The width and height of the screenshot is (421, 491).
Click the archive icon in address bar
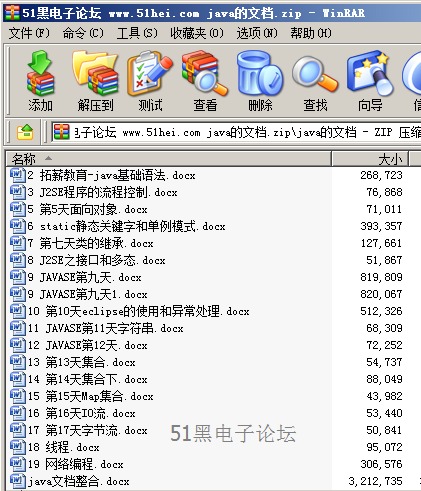click(61, 132)
